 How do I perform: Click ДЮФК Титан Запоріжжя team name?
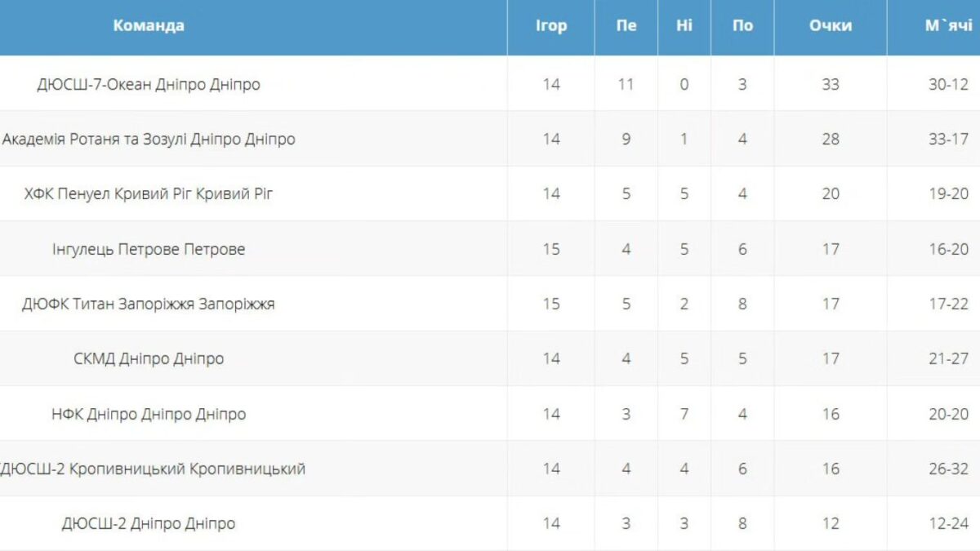pos(149,304)
